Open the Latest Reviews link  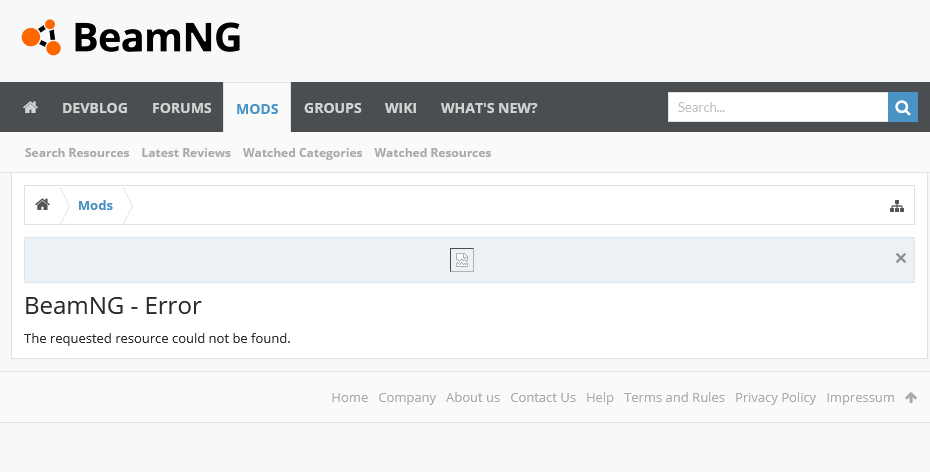click(x=186, y=152)
